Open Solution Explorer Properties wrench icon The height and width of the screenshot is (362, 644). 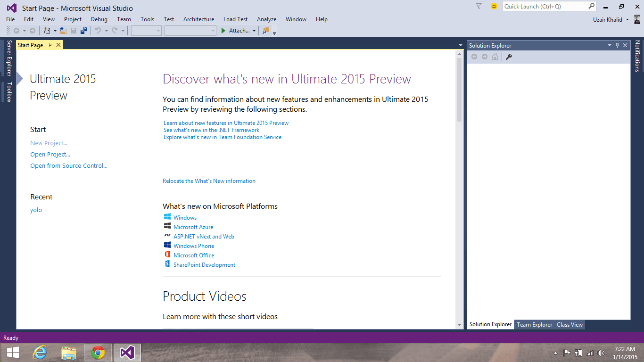pos(509,57)
